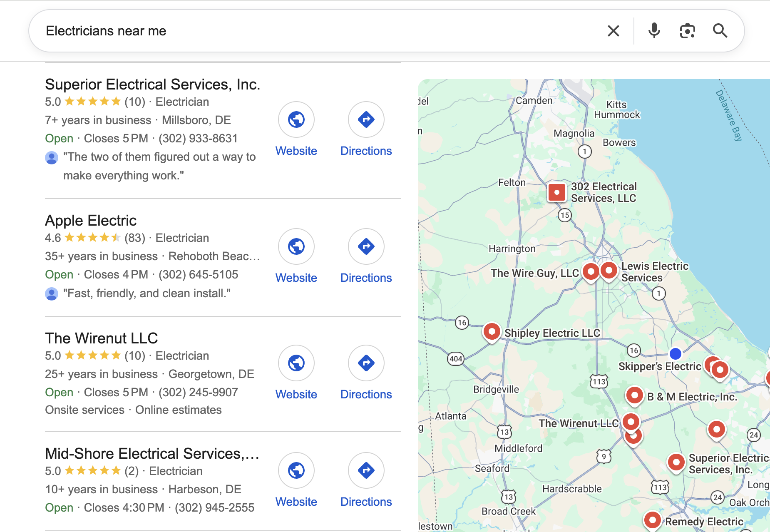Click the blue current-location dot on the map
Screen dimensions: 770x532
coord(676,354)
